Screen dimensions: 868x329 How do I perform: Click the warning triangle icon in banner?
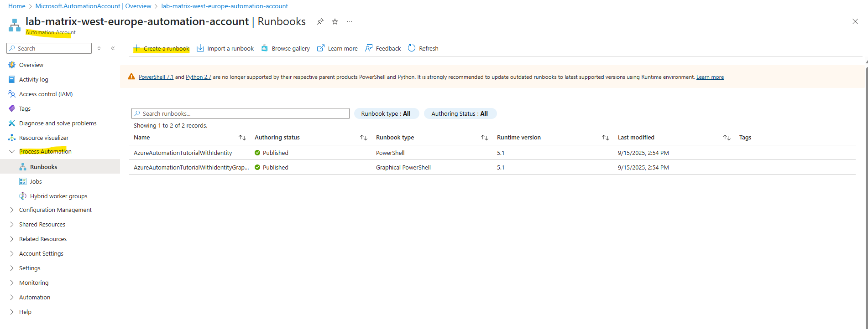tap(131, 77)
